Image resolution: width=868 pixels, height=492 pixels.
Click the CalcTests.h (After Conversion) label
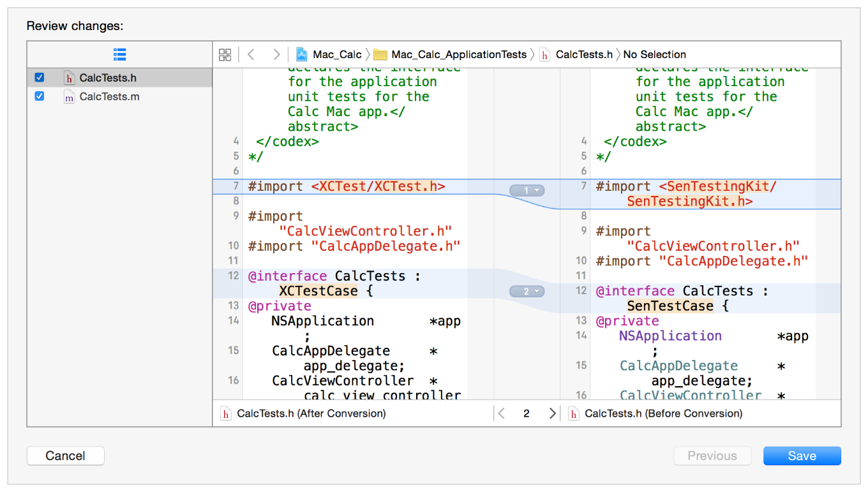pos(311,414)
